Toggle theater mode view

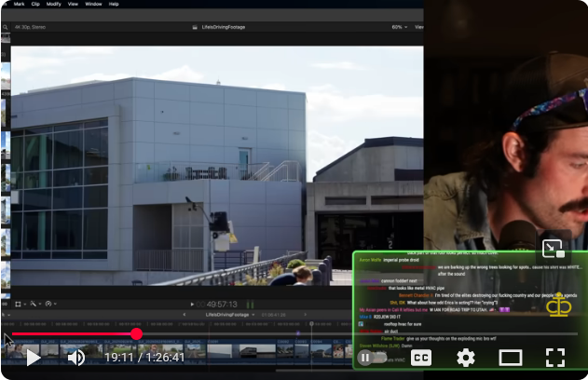coord(511,358)
